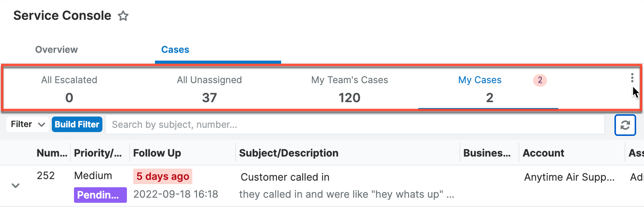Image resolution: width=644 pixels, height=209 pixels.
Task: Sort by the Account column header
Action: tap(543, 153)
